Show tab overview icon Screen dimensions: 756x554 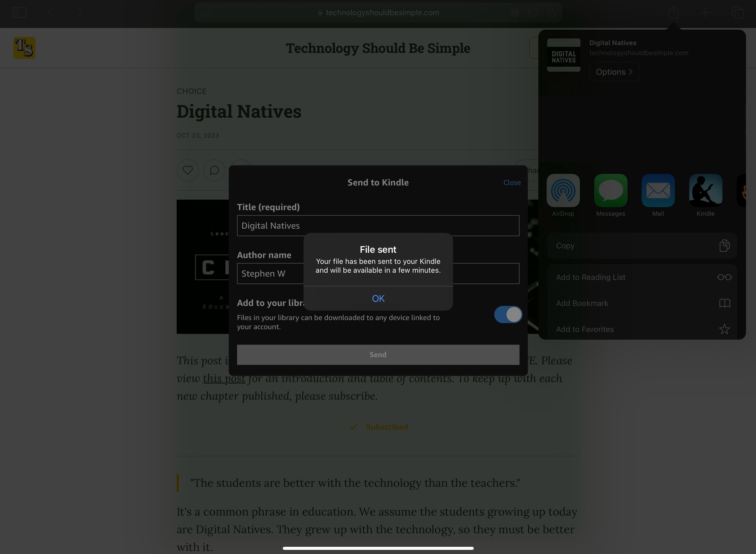[737, 13]
